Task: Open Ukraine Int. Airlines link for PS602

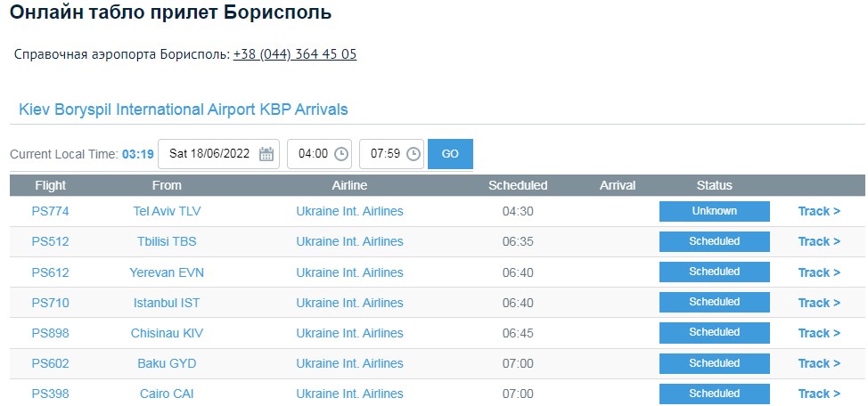Action: (x=349, y=363)
